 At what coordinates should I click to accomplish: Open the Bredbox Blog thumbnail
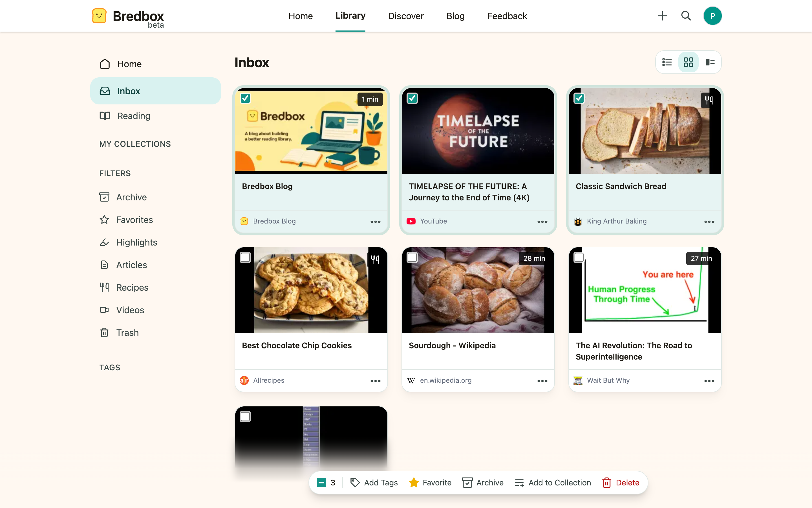311,131
